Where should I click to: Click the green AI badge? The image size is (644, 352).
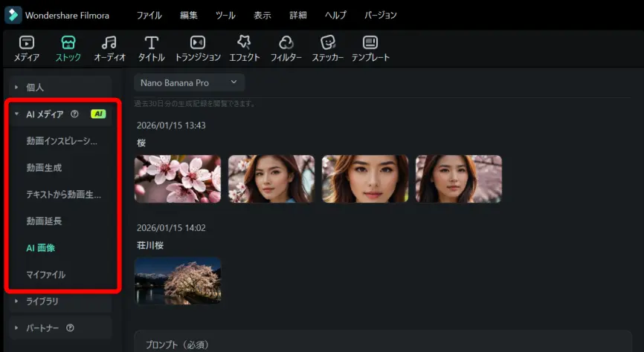point(98,114)
